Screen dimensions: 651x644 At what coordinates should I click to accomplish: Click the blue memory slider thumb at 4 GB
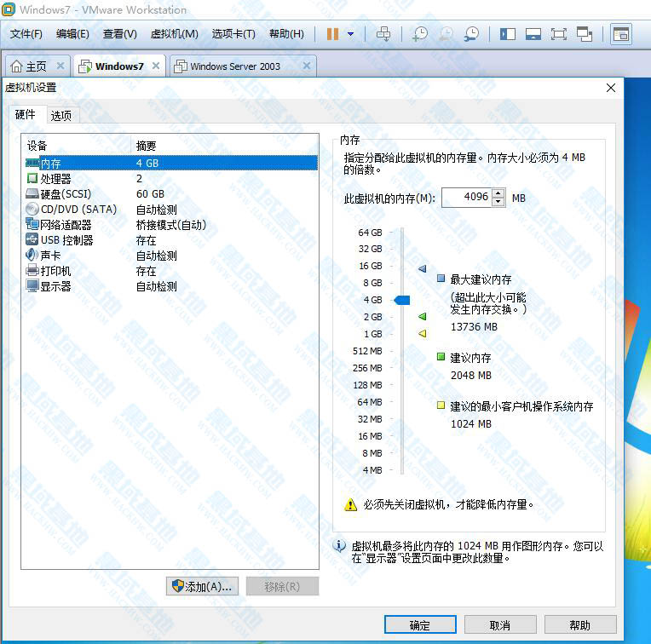pyautogui.click(x=402, y=300)
